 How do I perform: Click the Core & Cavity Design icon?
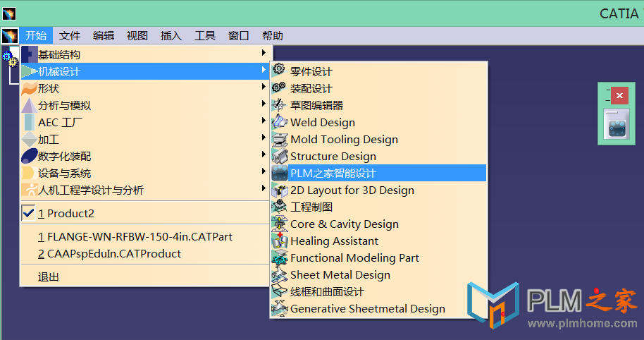pos(279,224)
